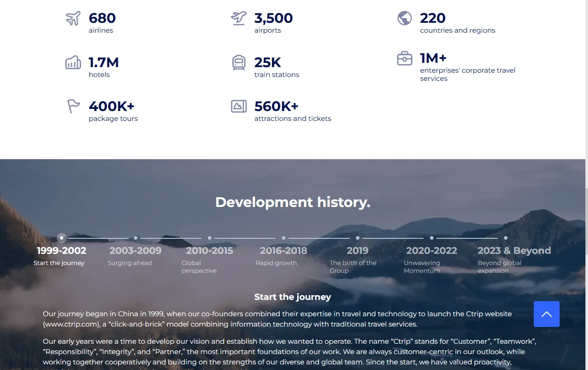Click the 'enterprises' corporate travel services' label
Screen dimensions: 588x370
(x=468, y=74)
